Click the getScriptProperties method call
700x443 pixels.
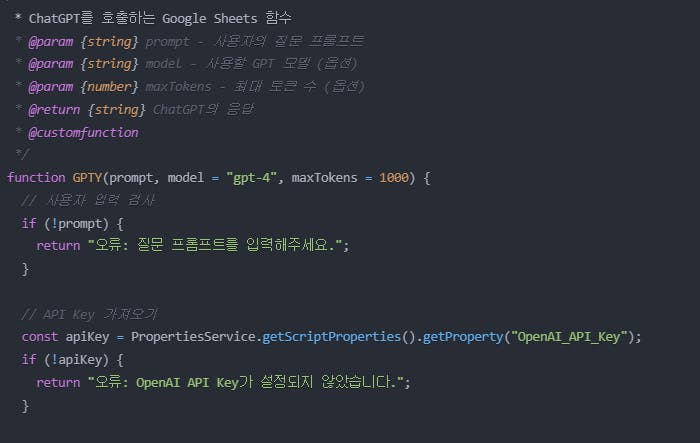tap(325, 337)
